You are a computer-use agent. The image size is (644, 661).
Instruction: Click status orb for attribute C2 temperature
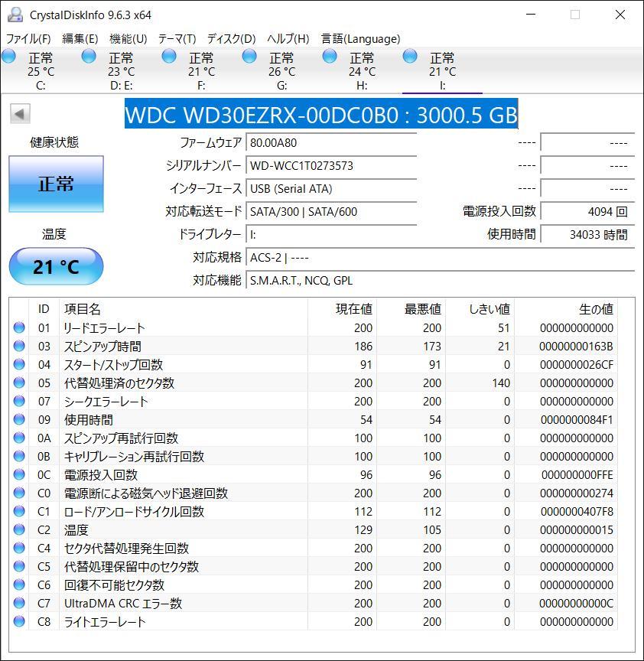(19, 529)
